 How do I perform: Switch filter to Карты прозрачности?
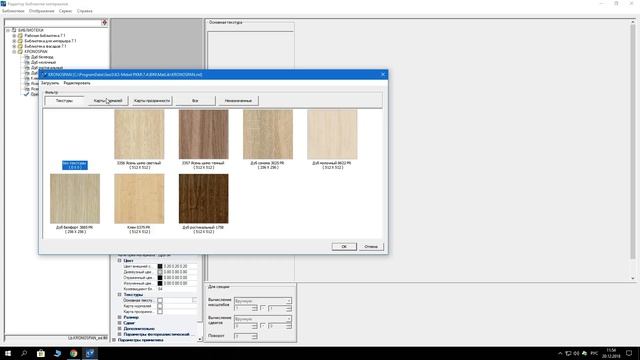pos(152,100)
